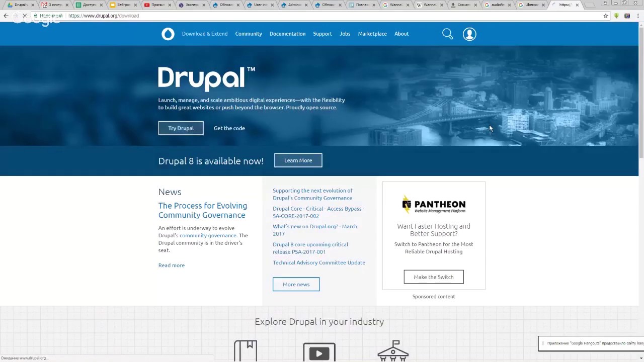Open the Community menu item

coord(249,34)
